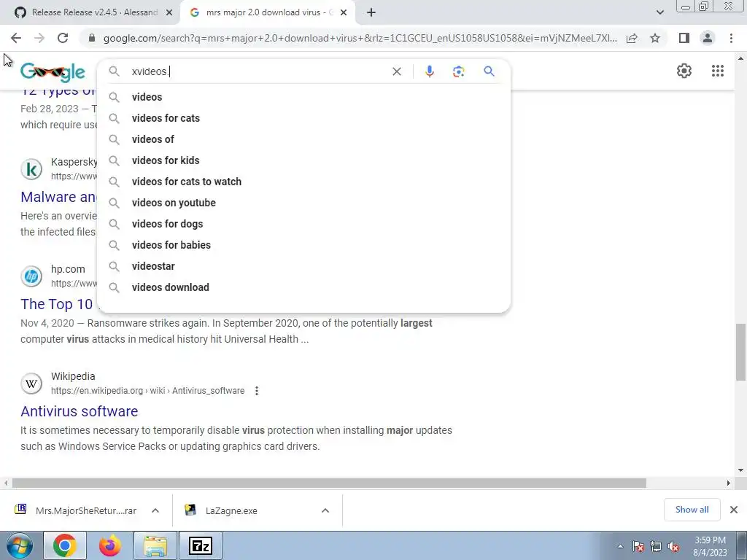The width and height of the screenshot is (747, 560).
Task: Open the tab search dropdown
Action: pos(659,12)
